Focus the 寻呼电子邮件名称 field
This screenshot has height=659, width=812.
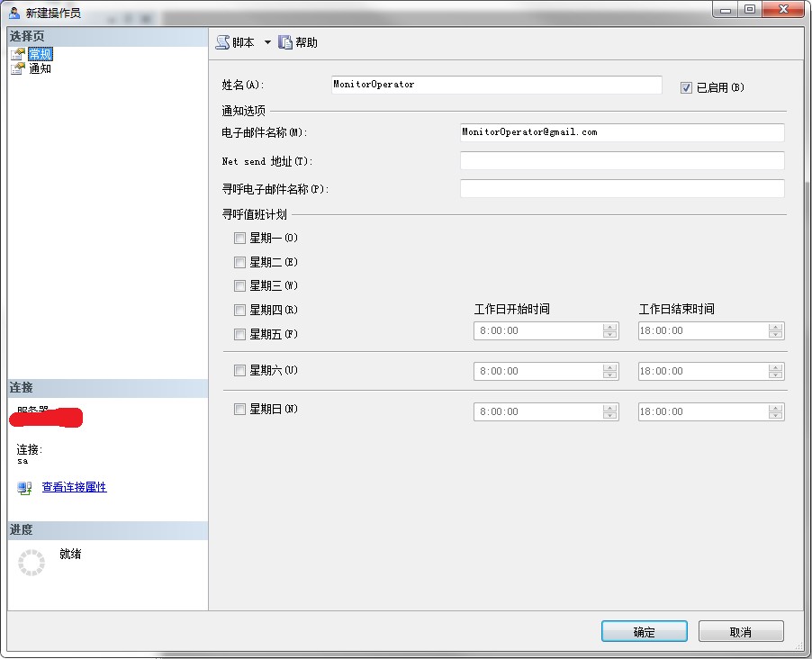pyautogui.click(x=622, y=188)
